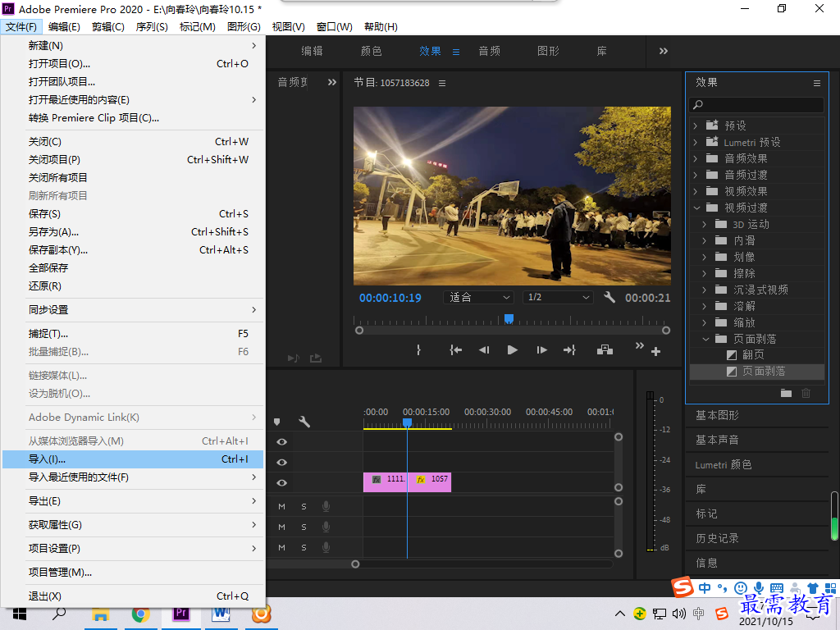This screenshot has width=840, height=630.
Task: Switch to the 颜色 workspace tab
Action: point(371,51)
